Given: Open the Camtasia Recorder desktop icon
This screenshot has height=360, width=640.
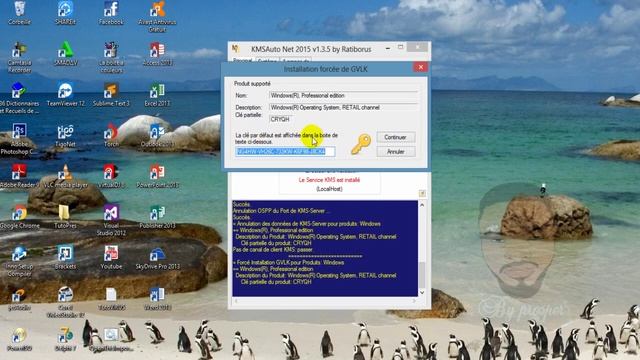Looking at the screenshot, I should click(19, 57).
